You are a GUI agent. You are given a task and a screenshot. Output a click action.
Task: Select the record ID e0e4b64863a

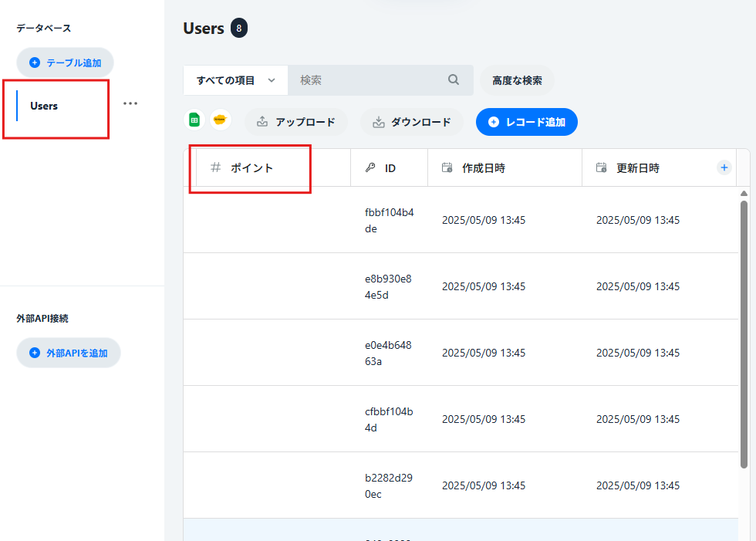pos(388,353)
